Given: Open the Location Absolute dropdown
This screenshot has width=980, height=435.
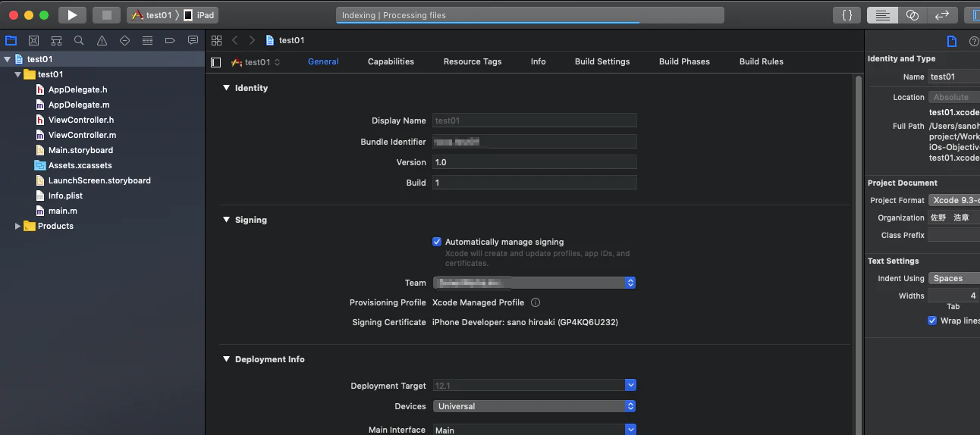Looking at the screenshot, I should (x=954, y=97).
